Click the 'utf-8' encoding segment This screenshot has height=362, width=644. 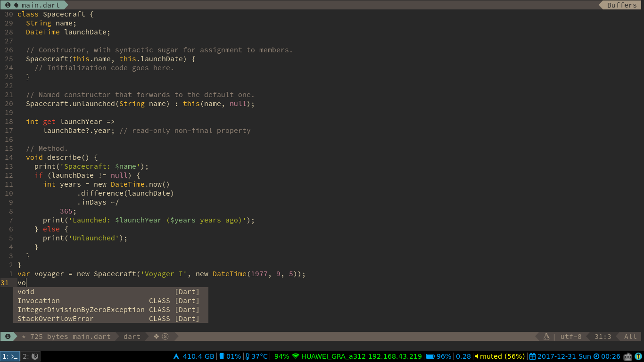(571, 337)
